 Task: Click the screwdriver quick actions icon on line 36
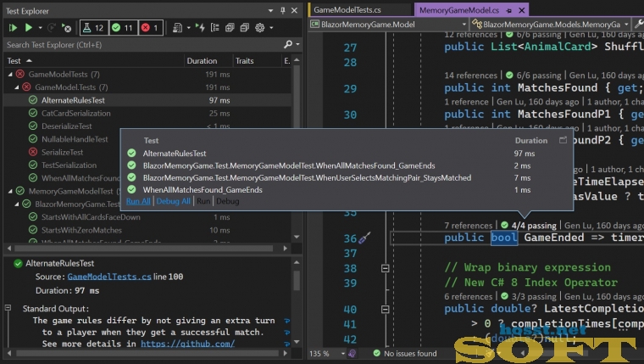(364, 238)
